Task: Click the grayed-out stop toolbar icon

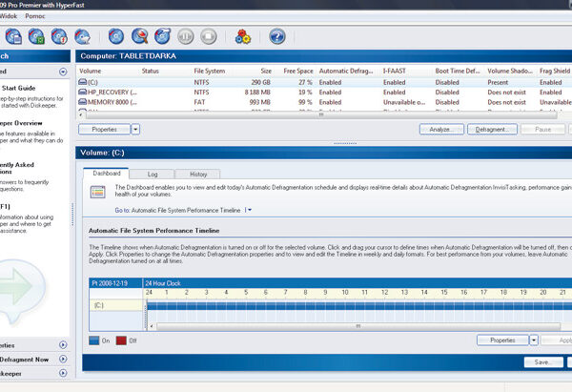Action: [211, 37]
